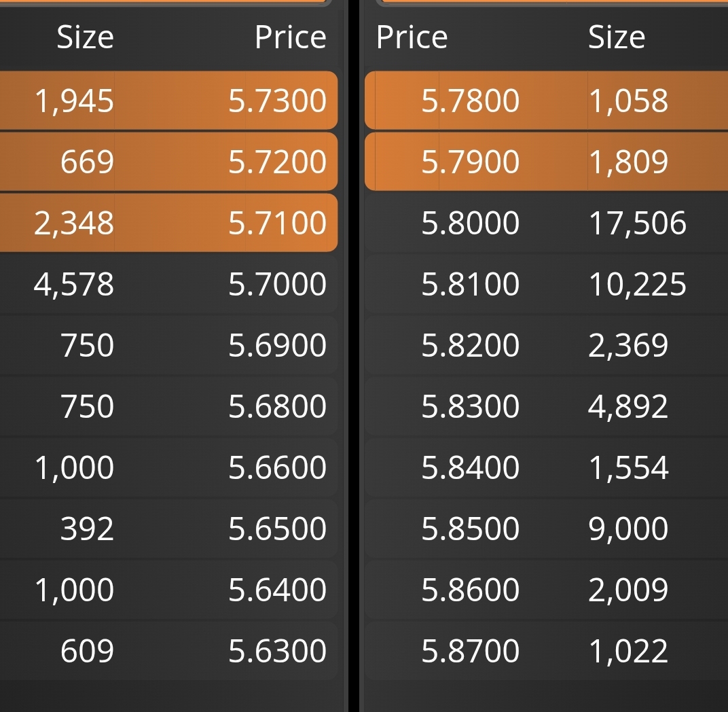
Task: Select the 5.6600 bid row
Action: pyautogui.click(x=168, y=467)
